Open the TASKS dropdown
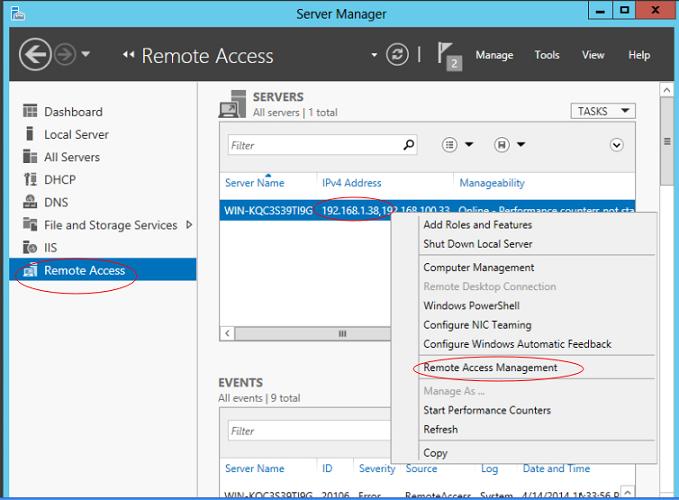 (x=602, y=111)
